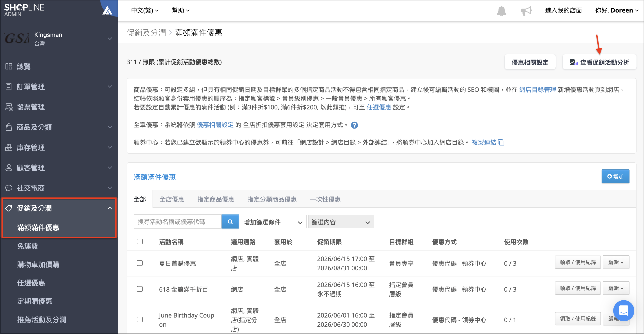Open 編輯 dropdown for 618 全館滿千折百

pyautogui.click(x=616, y=288)
